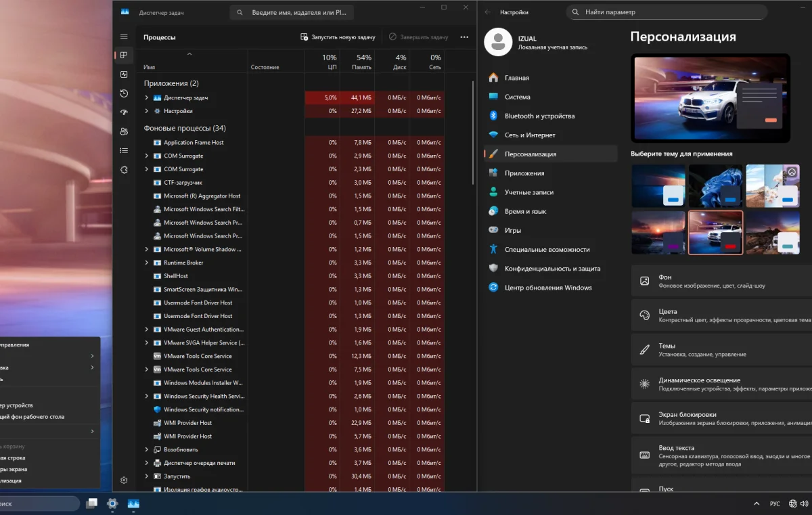Open the РУС language indicator in the tray
812x515 pixels.
click(775, 503)
